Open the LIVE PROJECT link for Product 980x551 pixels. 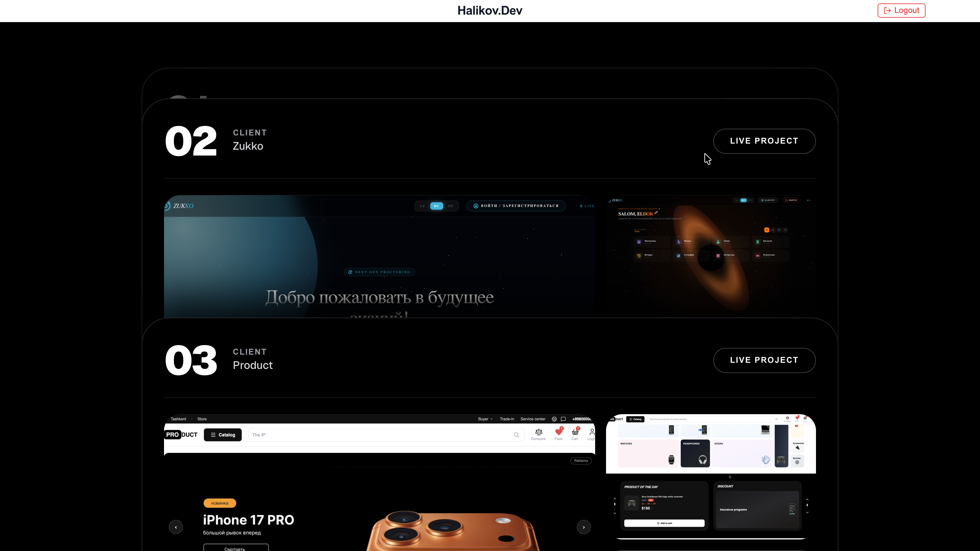pos(764,360)
